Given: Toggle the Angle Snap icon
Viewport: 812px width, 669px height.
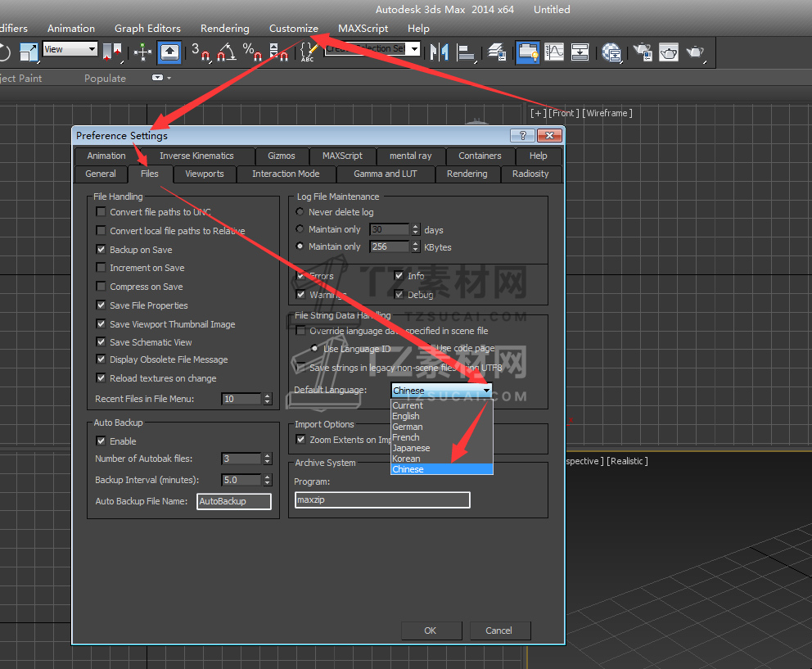Looking at the screenshot, I should 227,52.
